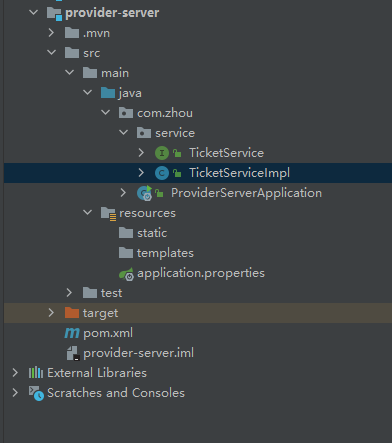Select the java source folder
This screenshot has height=443, width=392.
121,93
